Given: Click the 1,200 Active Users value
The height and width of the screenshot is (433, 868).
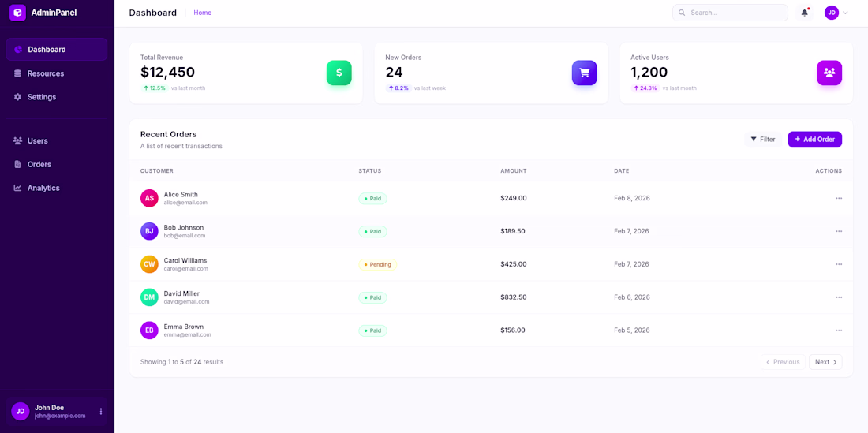Looking at the screenshot, I should 649,73.
